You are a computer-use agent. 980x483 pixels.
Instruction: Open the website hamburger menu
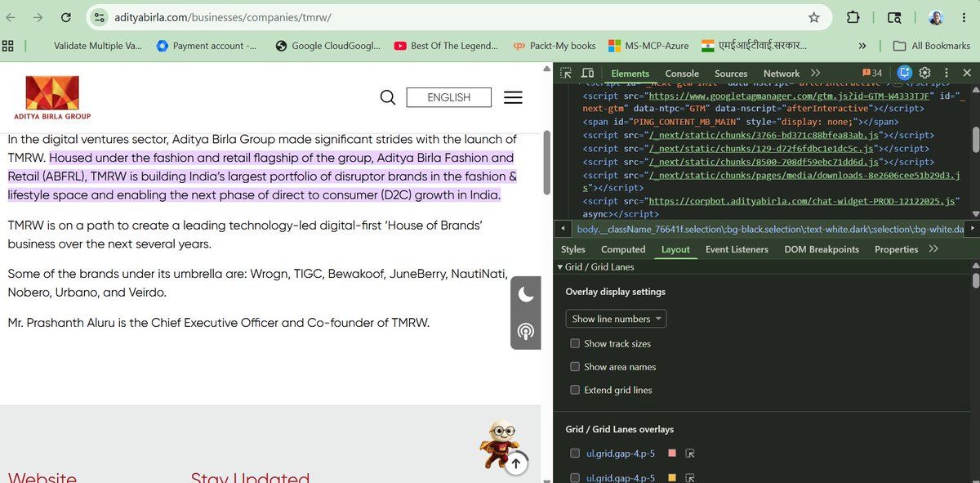tap(513, 97)
